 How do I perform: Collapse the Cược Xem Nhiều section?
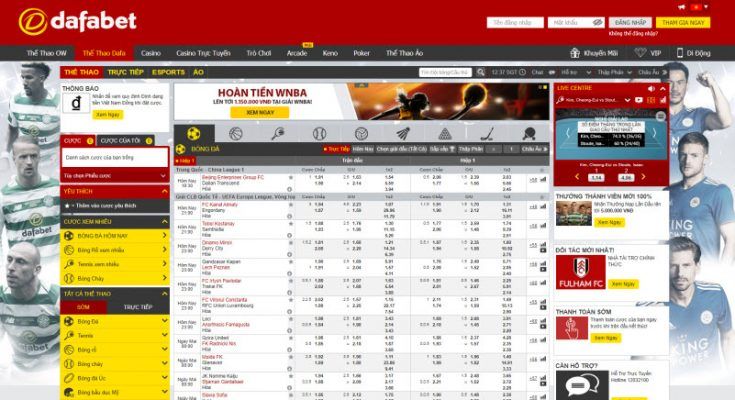tap(165, 221)
